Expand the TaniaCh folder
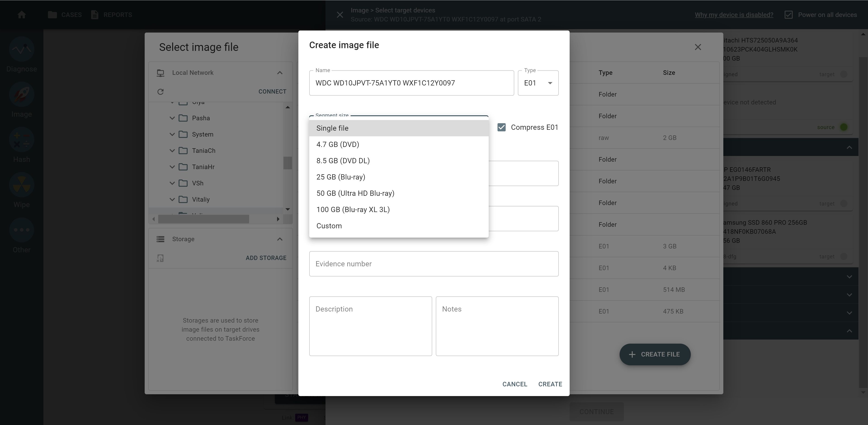868x425 pixels. [x=172, y=151]
